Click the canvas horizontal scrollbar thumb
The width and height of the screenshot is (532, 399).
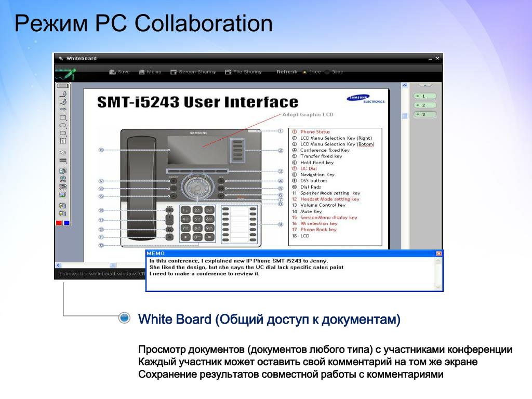point(113,265)
